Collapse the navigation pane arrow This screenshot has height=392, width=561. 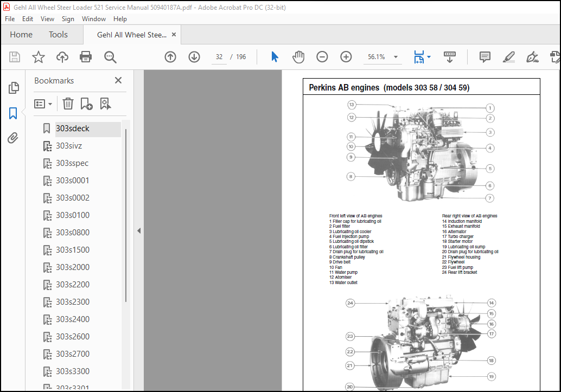click(x=139, y=230)
